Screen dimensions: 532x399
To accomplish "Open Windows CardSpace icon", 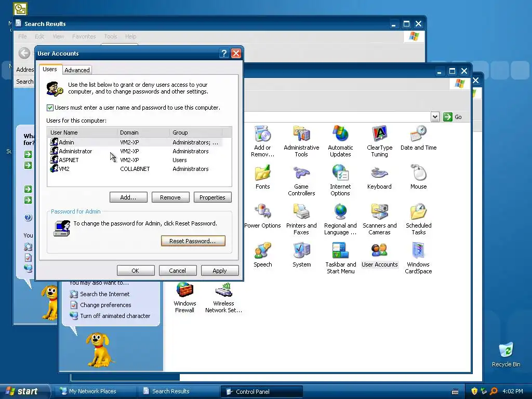I will tap(418, 258).
